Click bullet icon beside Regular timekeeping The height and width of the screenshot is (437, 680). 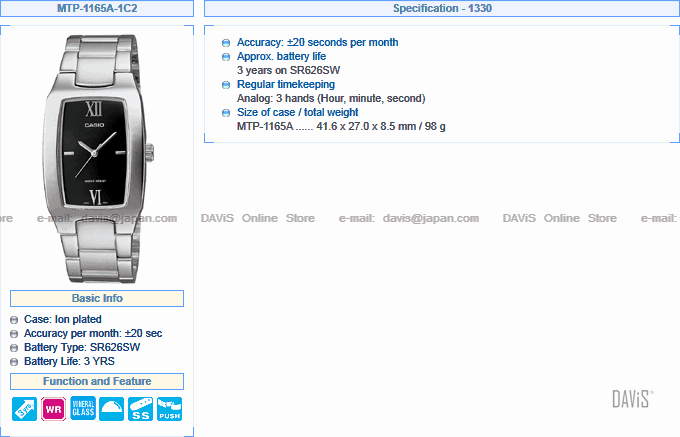[x=226, y=85]
